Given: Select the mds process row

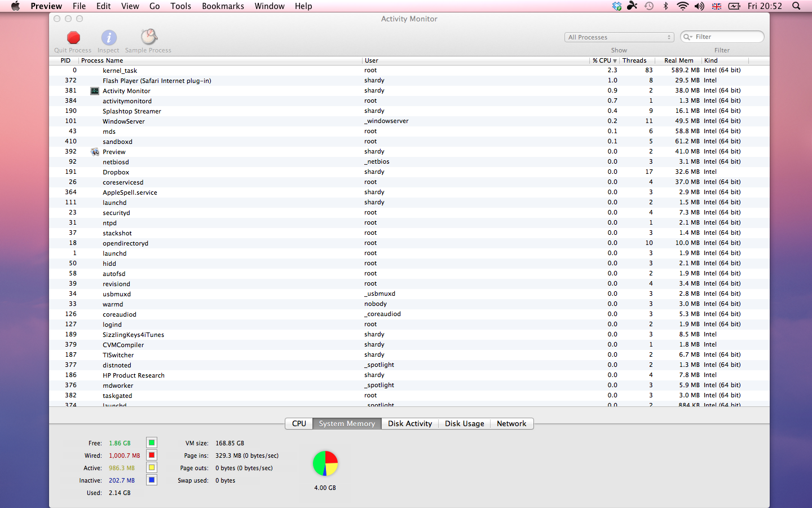Looking at the screenshot, I should [x=409, y=132].
